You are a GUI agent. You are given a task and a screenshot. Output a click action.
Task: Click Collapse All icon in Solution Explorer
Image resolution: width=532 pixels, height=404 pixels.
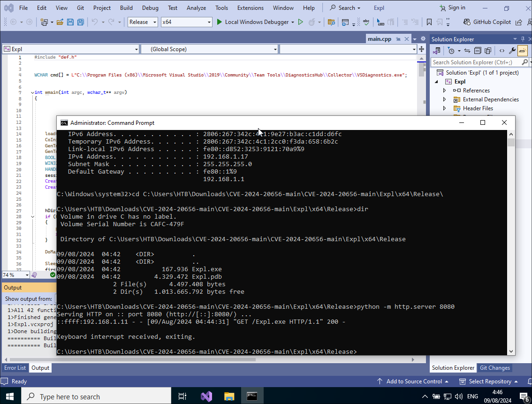[478, 51]
